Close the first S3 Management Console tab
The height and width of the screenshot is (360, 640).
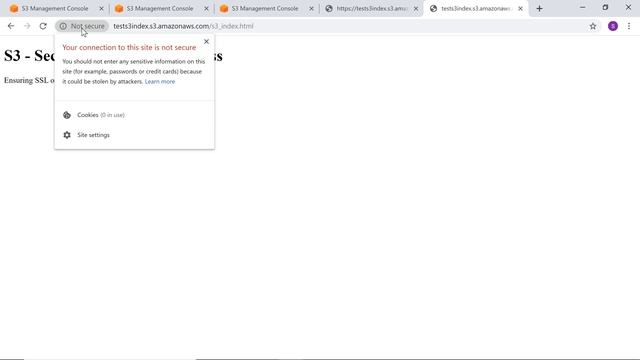click(102, 9)
